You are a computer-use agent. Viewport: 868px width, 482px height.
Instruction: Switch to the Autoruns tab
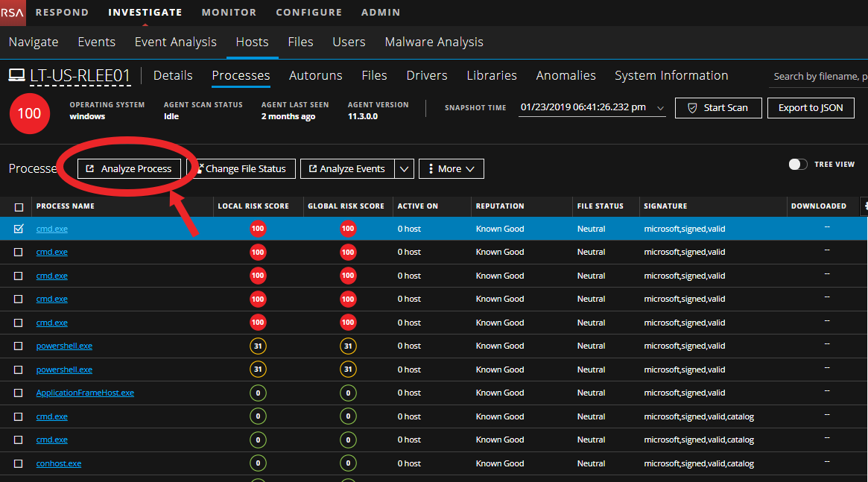click(x=315, y=75)
